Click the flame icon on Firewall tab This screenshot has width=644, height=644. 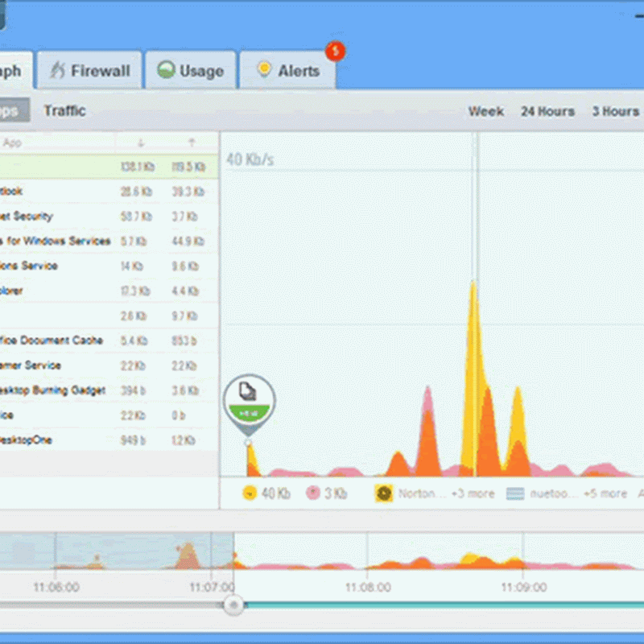(57, 70)
